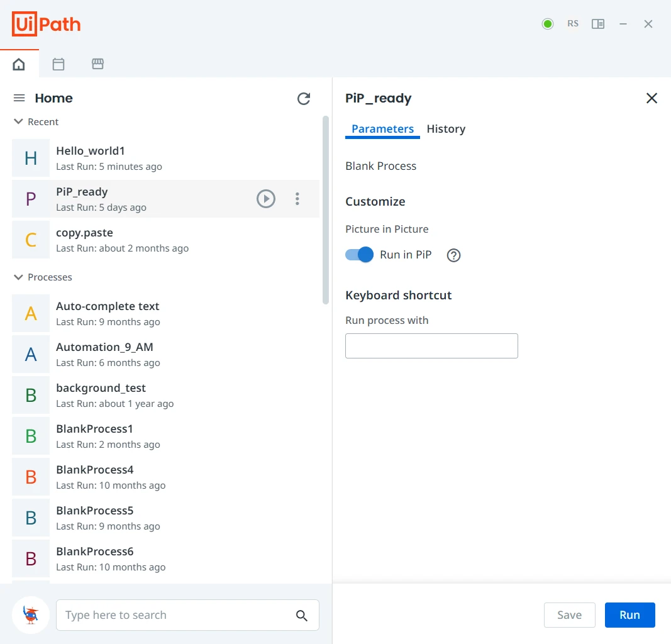Run PiP_ready with play button

pyautogui.click(x=266, y=199)
